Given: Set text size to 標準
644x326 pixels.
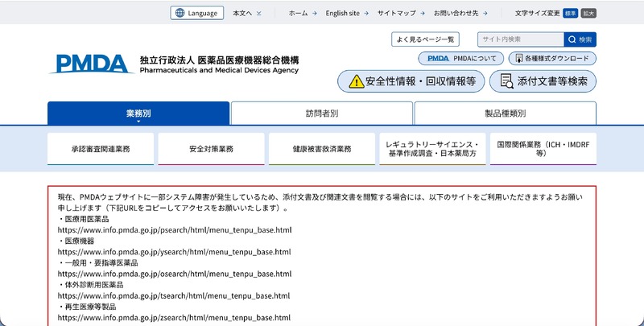Looking at the screenshot, I should click(571, 13).
